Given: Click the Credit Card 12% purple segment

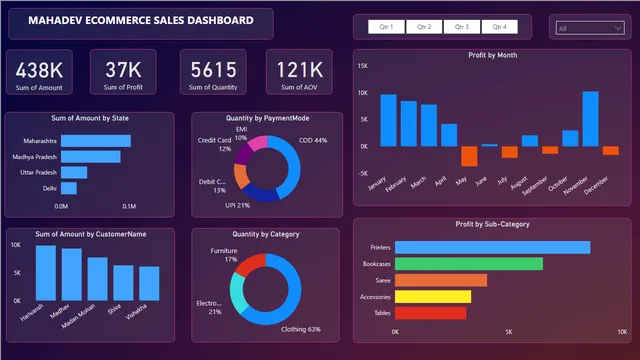Looking at the screenshot, I should pos(244,154).
